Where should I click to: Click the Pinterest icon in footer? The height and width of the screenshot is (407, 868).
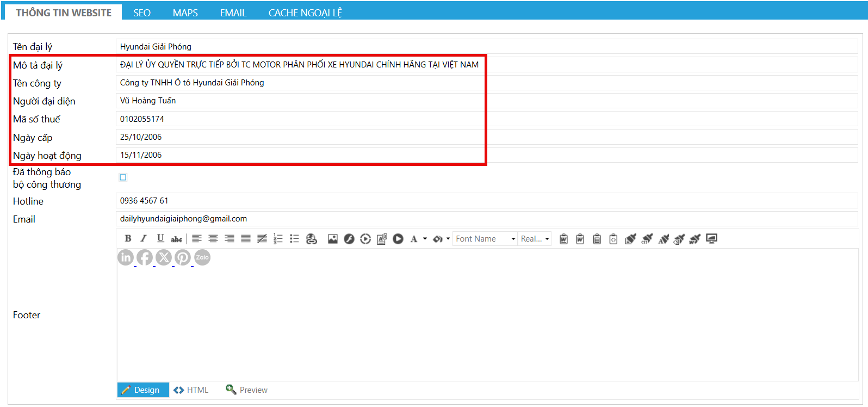183,257
